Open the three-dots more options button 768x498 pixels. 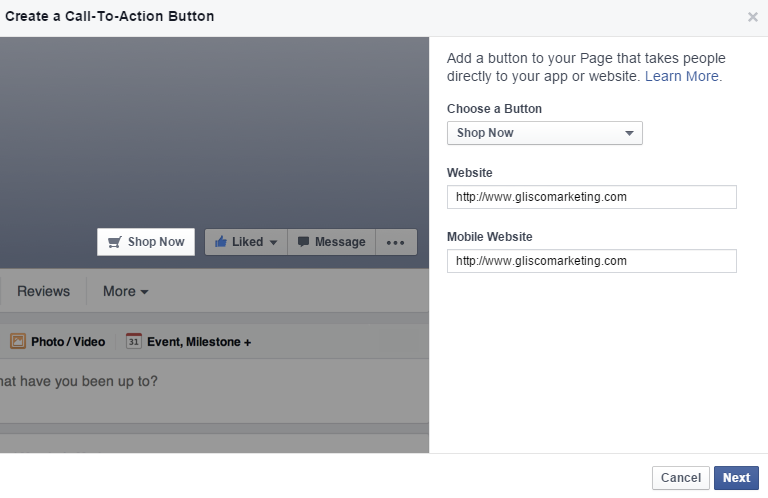tap(396, 242)
